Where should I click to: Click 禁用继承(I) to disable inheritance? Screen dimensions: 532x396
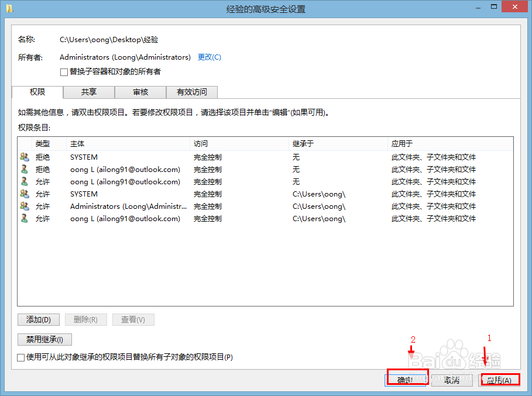click(44, 339)
